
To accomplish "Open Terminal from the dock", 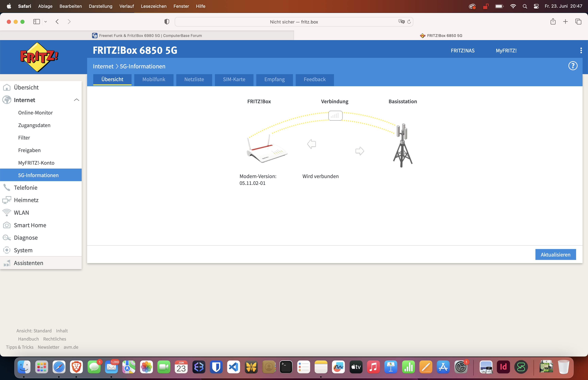I will point(286,367).
